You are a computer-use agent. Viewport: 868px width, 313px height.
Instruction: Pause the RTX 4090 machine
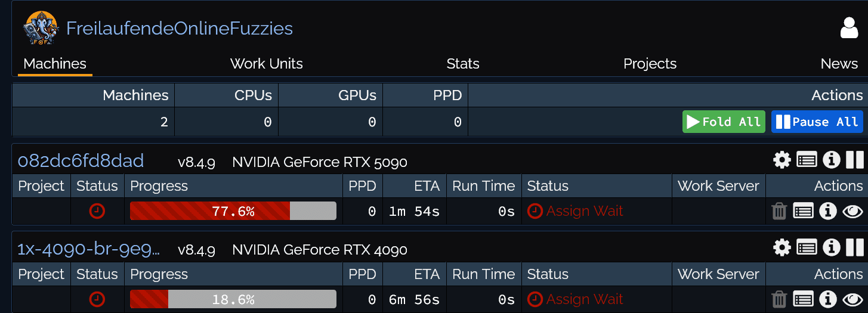point(854,247)
